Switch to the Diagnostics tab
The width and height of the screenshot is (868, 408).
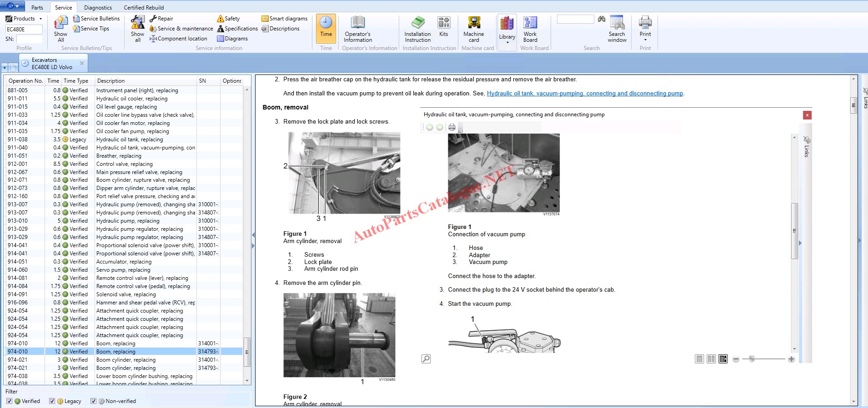[x=98, y=8]
